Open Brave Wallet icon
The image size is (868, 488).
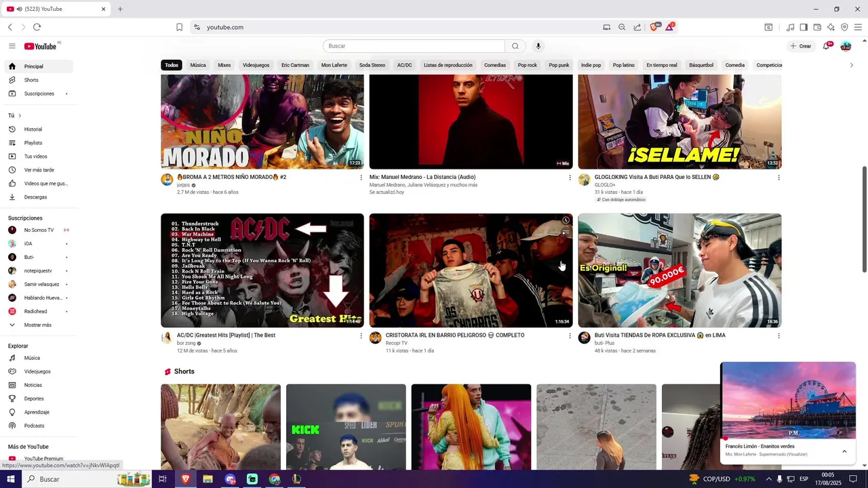(817, 27)
